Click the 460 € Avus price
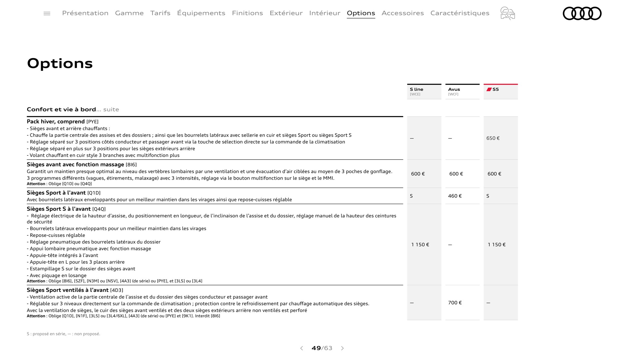The width and height of the screenshot is (644, 362). (x=455, y=196)
